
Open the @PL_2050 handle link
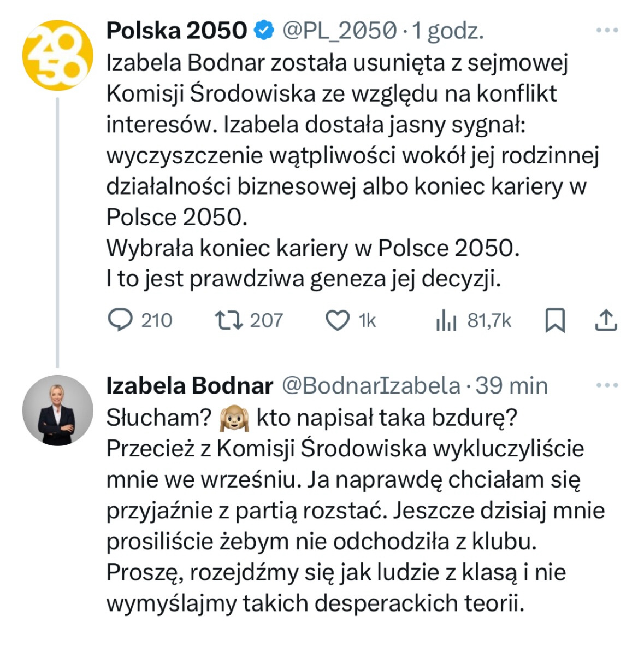(x=339, y=31)
